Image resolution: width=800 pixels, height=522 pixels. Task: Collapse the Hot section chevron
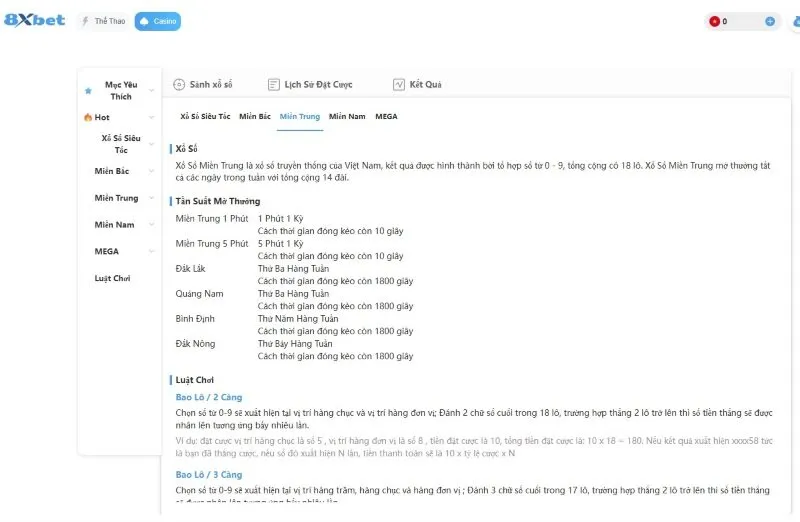tap(152, 117)
